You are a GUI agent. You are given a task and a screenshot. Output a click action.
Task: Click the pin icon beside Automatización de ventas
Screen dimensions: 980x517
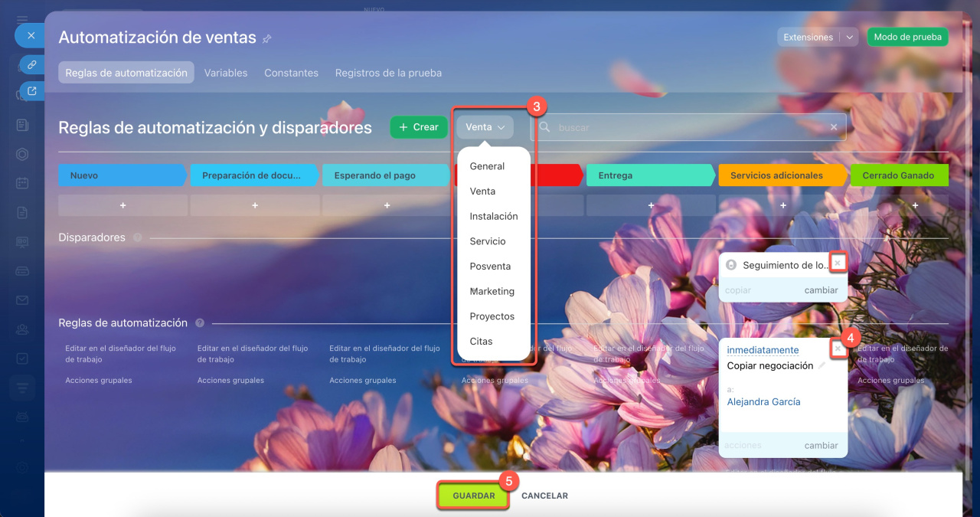pyautogui.click(x=266, y=38)
